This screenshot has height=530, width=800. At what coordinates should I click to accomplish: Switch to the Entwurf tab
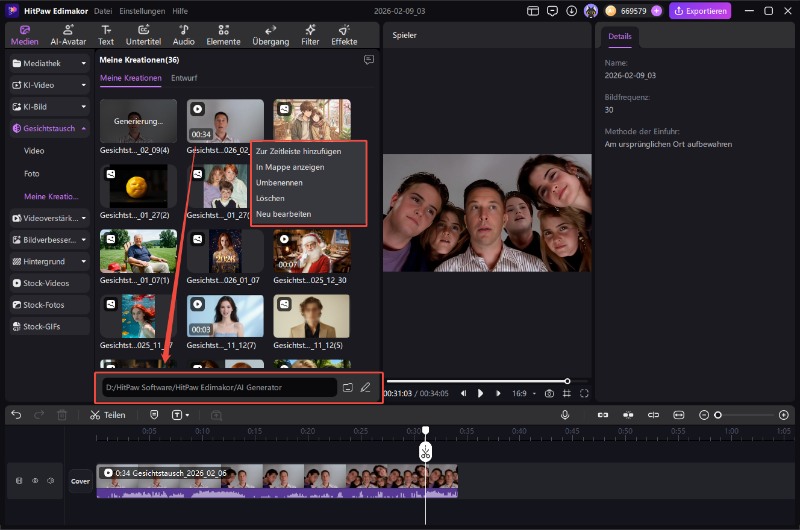(183, 77)
